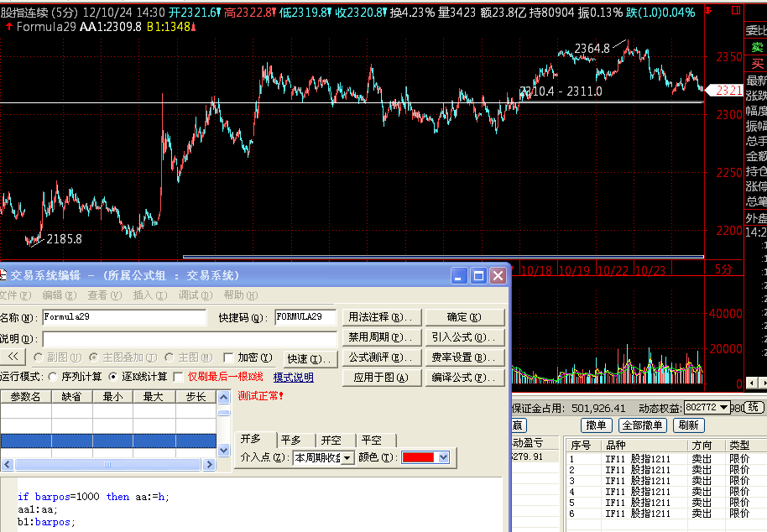Switch to the 平多 tab
This screenshot has height=532, width=767.
tap(296, 440)
